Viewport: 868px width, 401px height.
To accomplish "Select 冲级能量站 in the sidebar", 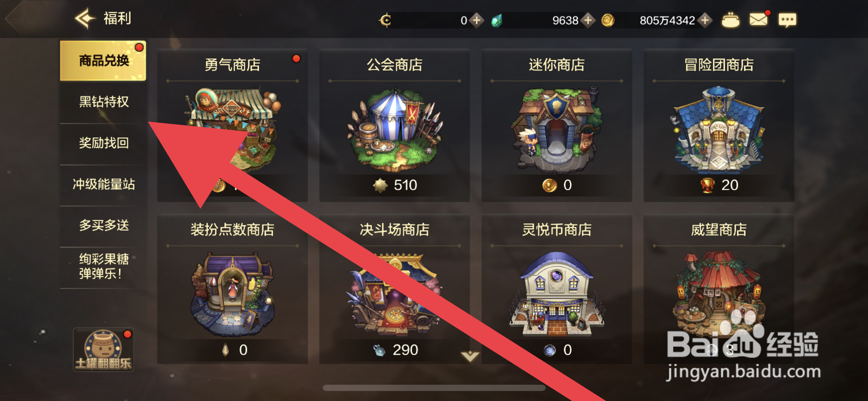I will click(103, 184).
